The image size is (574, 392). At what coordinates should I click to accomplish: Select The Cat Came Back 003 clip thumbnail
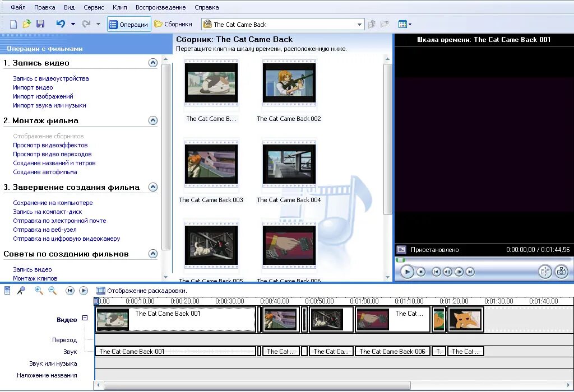(x=211, y=164)
